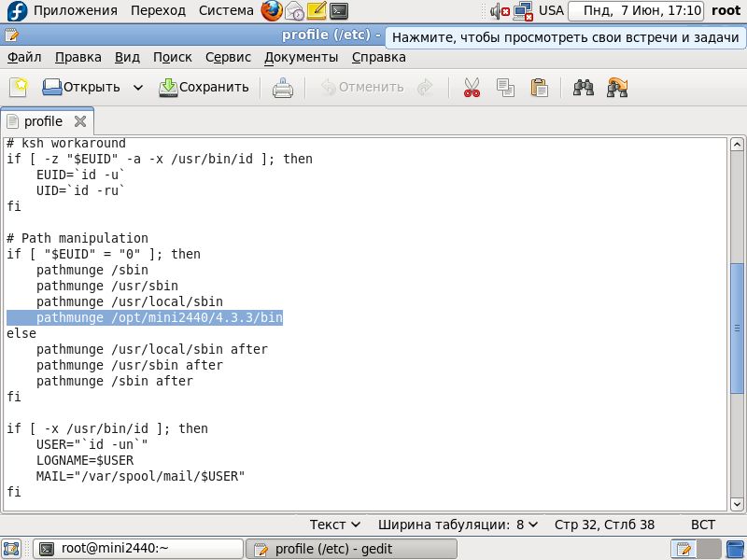Click the scissors cut icon
Image resolution: width=747 pixels, height=560 pixels.
472,88
